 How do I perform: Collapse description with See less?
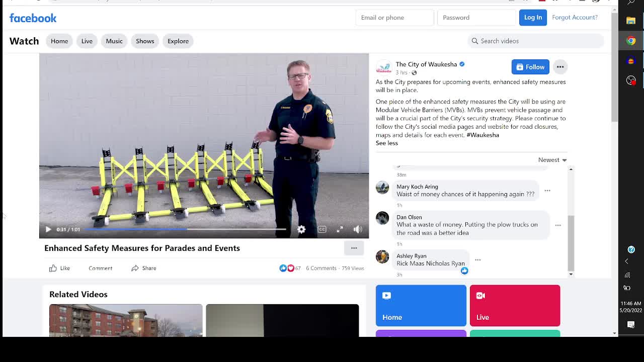(x=387, y=143)
